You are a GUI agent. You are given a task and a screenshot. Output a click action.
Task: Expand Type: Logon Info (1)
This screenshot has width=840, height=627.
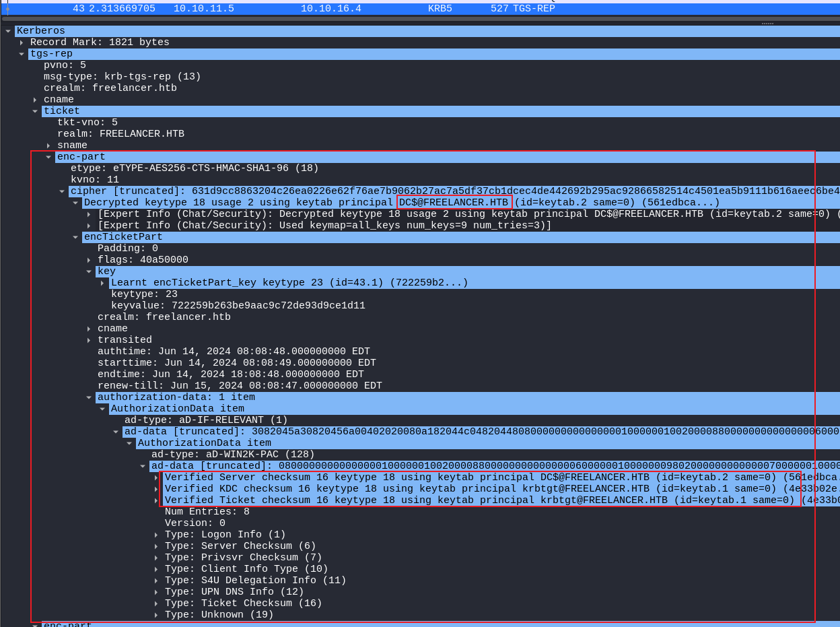[x=156, y=535]
